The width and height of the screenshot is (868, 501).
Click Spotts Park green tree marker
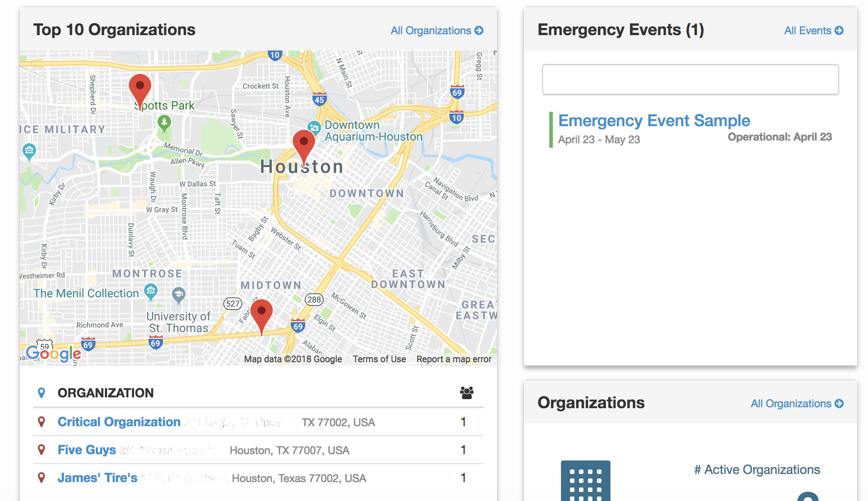coord(164,123)
